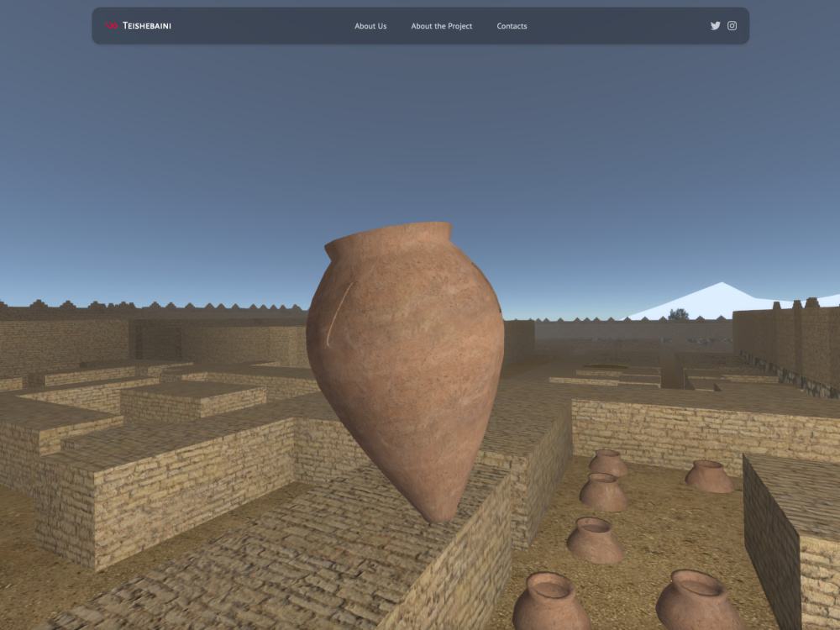Go to the Teishebaini home title
840x630 pixels.
pyautogui.click(x=147, y=26)
